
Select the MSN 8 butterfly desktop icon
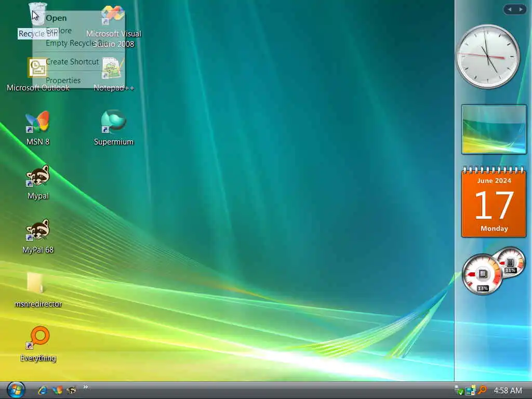pos(37,122)
